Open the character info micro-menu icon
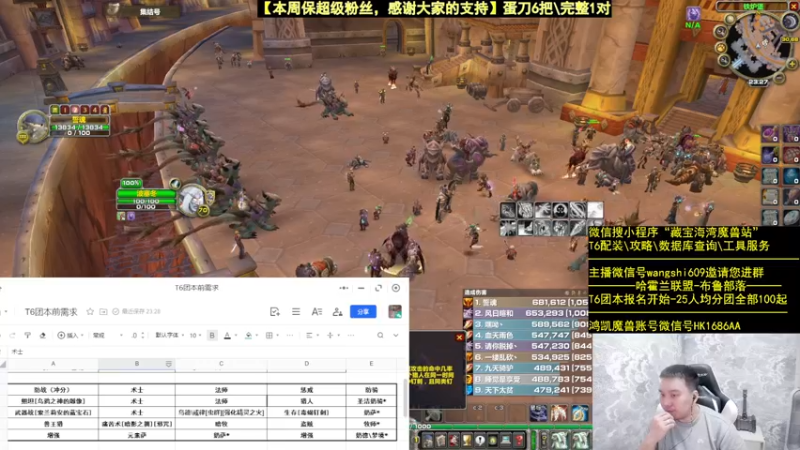 [x=428, y=440]
